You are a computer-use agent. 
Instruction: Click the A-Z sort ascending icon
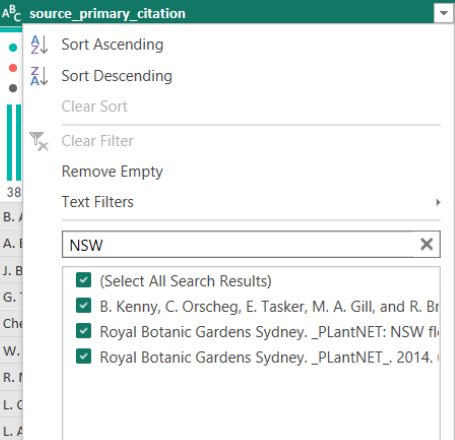39,45
